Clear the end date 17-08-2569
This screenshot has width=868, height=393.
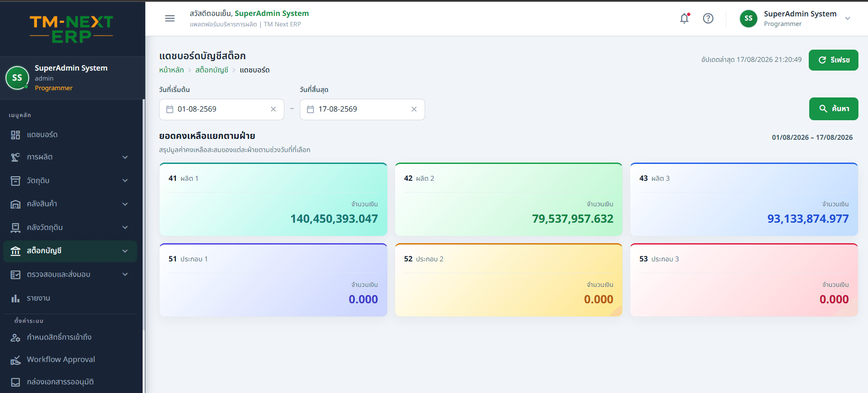tap(414, 109)
